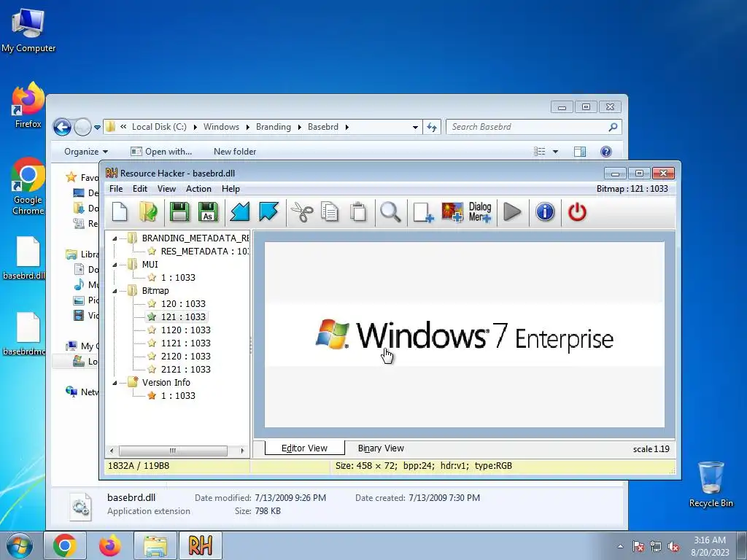Add a new resource with page-plus icon
The width and height of the screenshot is (747, 560).
pos(423,211)
